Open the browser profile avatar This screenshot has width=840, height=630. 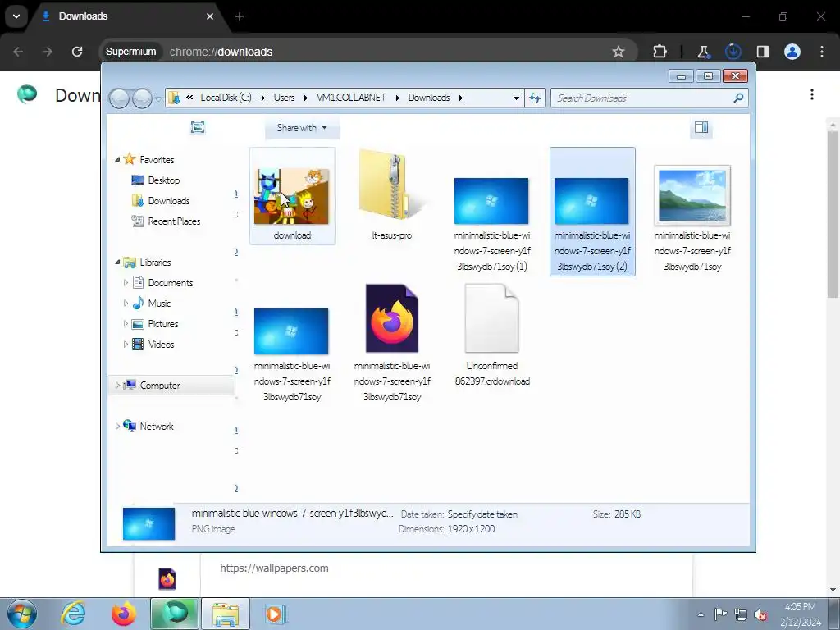pyautogui.click(x=792, y=52)
